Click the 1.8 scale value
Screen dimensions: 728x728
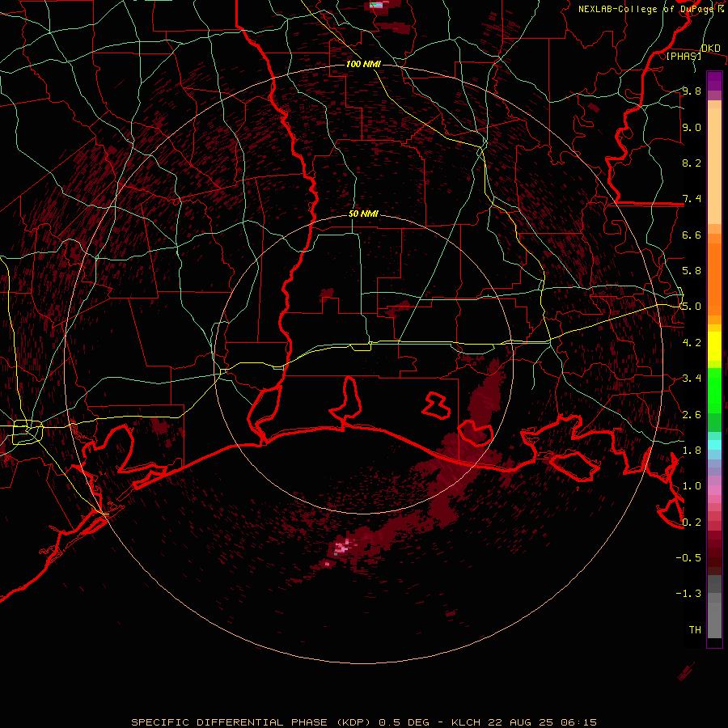pyautogui.click(x=692, y=451)
